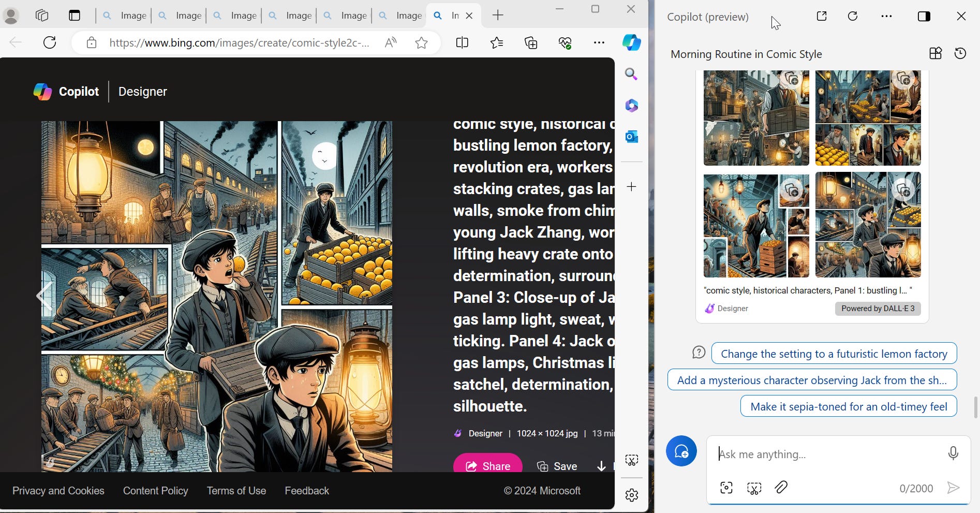Click the Read aloud icon in address bar
Screen dimensions: 980x513
[391, 42]
